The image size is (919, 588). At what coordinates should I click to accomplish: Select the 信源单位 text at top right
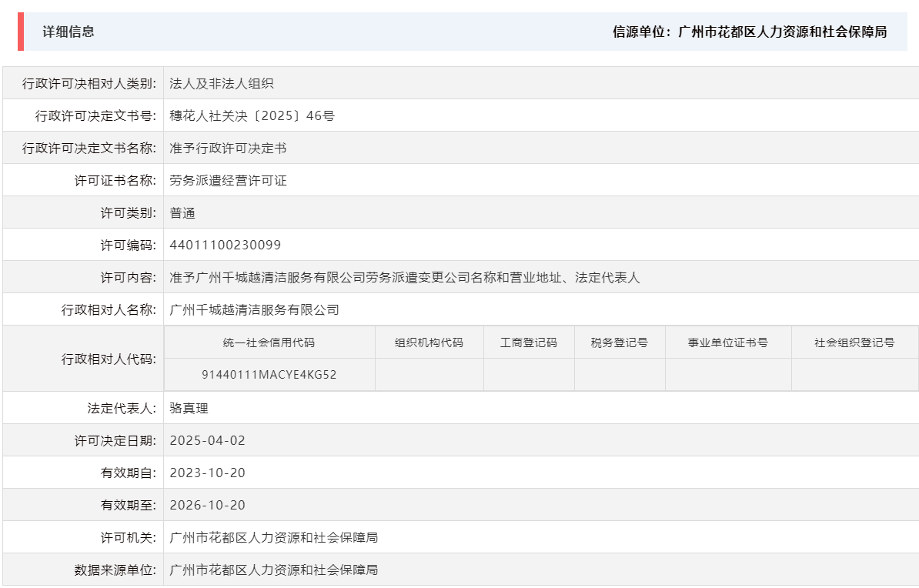coord(749,33)
